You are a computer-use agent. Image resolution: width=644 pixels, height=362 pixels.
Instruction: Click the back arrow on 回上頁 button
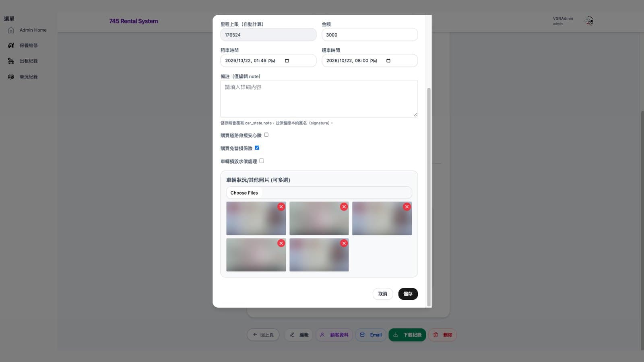(255, 335)
